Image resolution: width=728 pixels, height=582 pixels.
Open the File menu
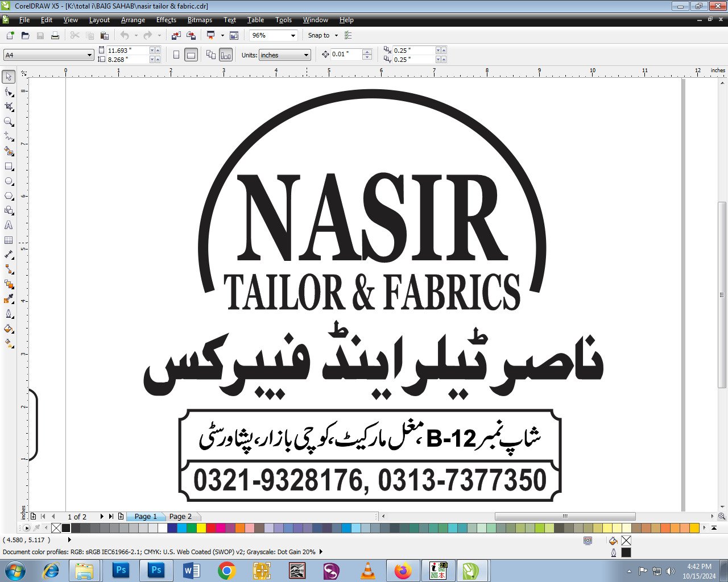[24, 19]
